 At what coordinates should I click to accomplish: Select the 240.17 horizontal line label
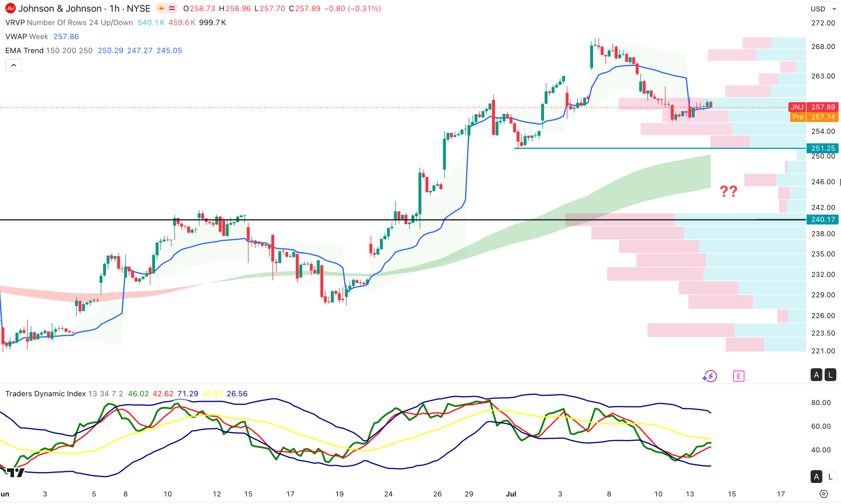tap(823, 219)
